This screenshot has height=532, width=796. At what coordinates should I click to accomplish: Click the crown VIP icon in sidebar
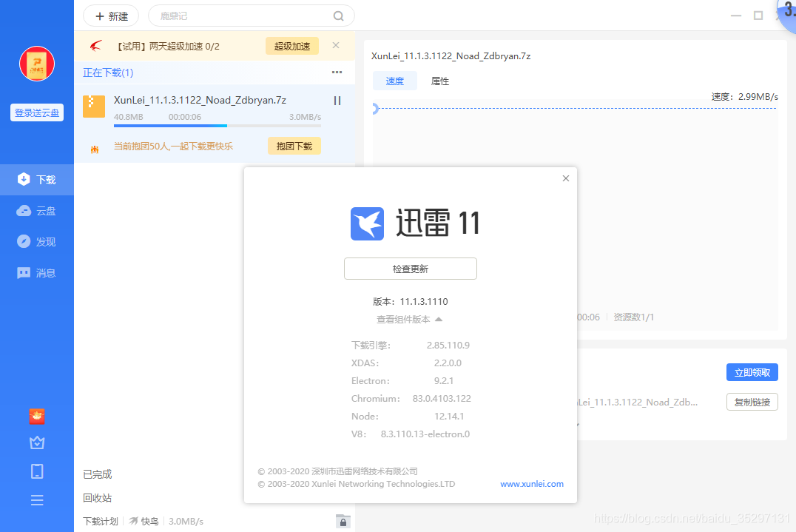[x=37, y=443]
